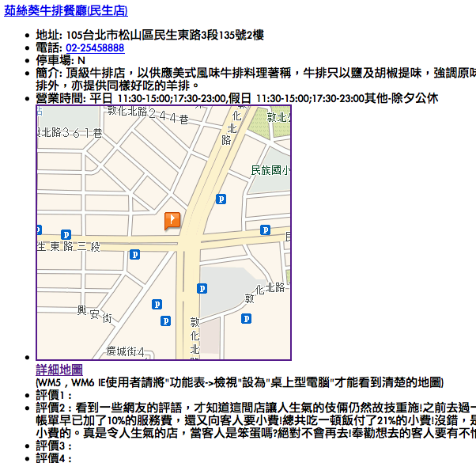Click parking icon below the curved 敦化北路 label
This screenshot has height=463, width=476.
[x=246, y=319]
